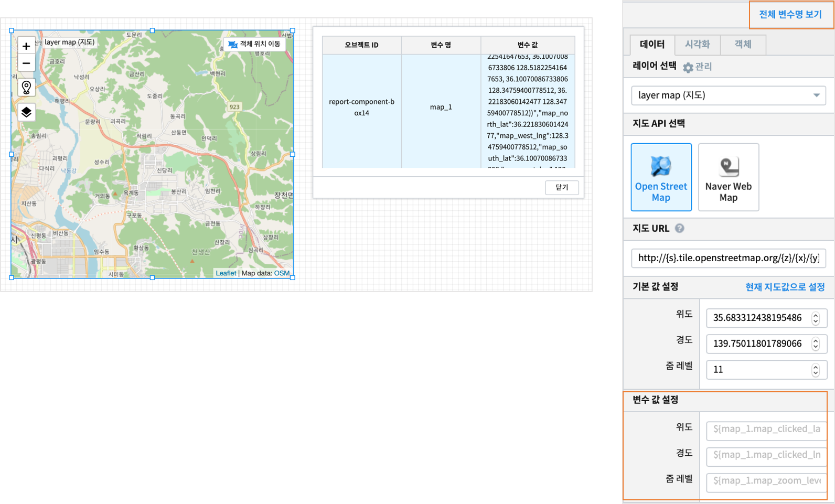Edit the default 줌 레벨 field
Viewport: 835px width, 504px height.
pos(766,370)
